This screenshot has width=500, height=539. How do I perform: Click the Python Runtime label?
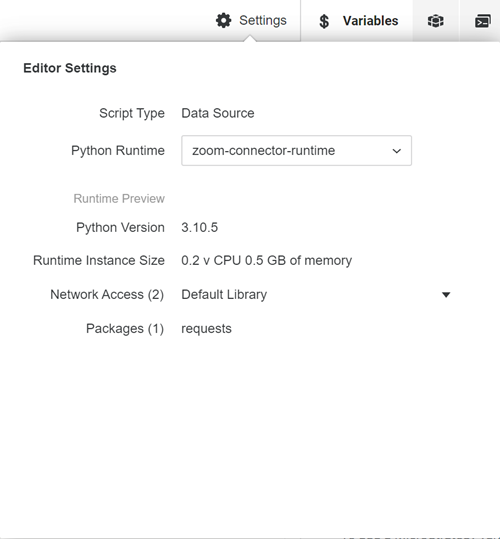(x=118, y=151)
